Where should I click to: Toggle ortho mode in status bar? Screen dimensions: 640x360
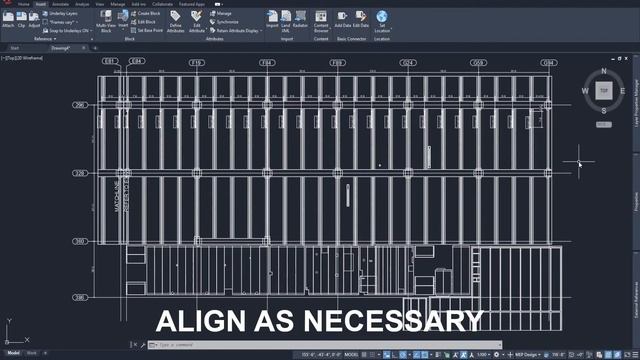tap(394, 355)
